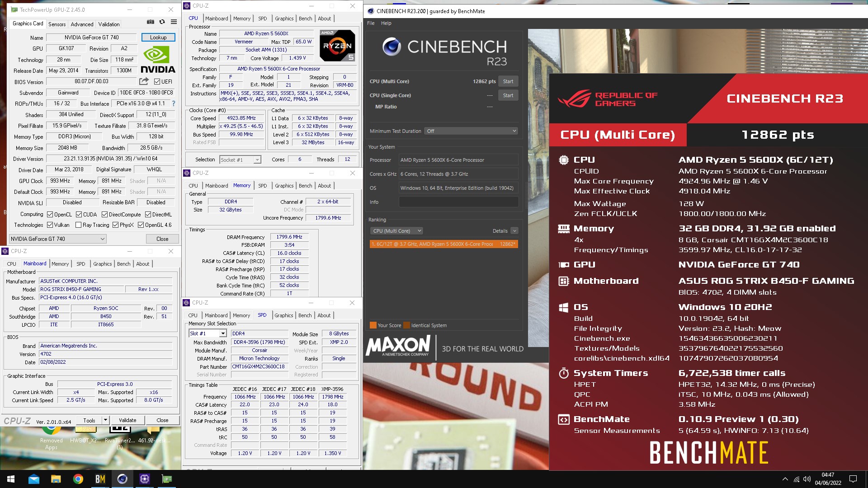Image resolution: width=868 pixels, height=488 pixels.
Task: Click the Identical System legend swatch
Action: [x=406, y=325]
